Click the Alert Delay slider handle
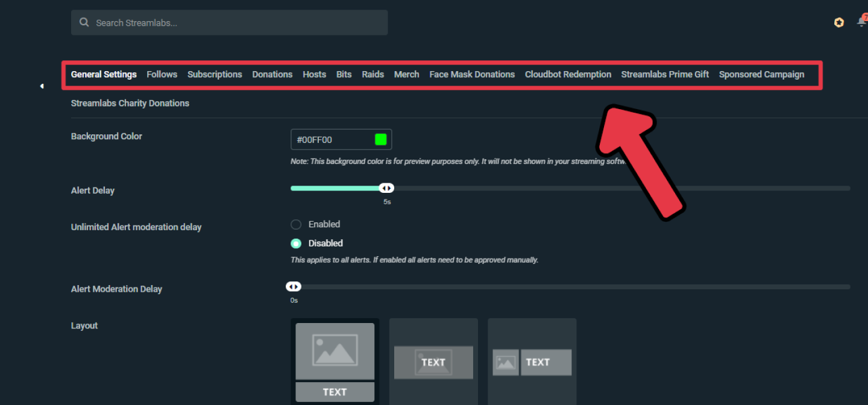 [386, 188]
